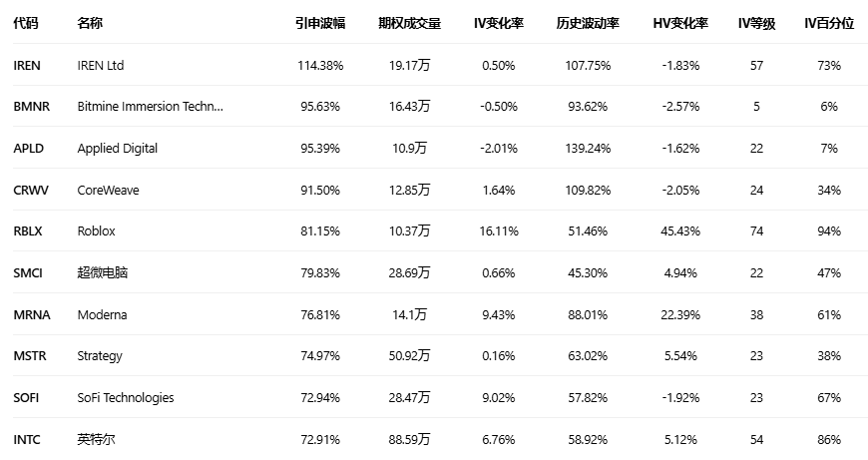The image size is (868, 460).
Task: Click the IV等级 column header
Action: [x=756, y=23]
